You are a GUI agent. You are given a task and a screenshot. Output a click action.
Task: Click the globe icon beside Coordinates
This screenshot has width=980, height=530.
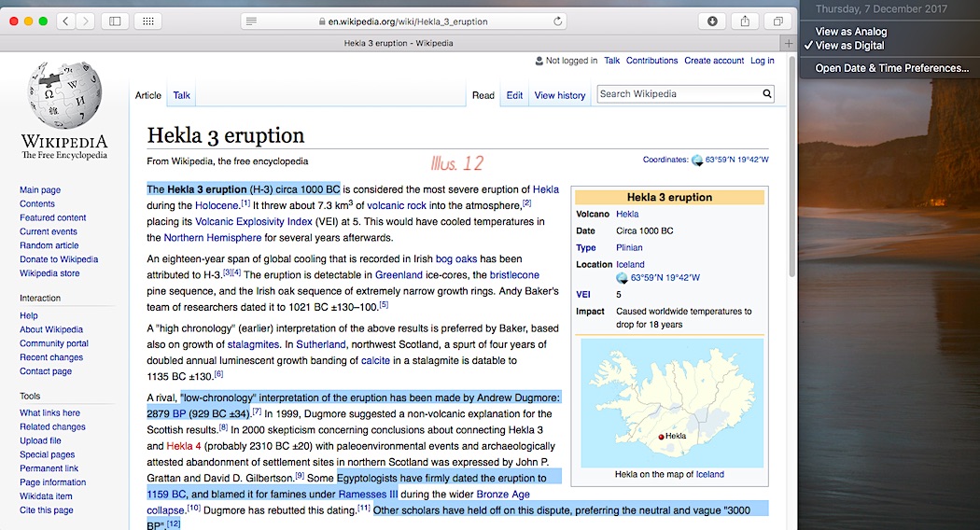tap(697, 160)
